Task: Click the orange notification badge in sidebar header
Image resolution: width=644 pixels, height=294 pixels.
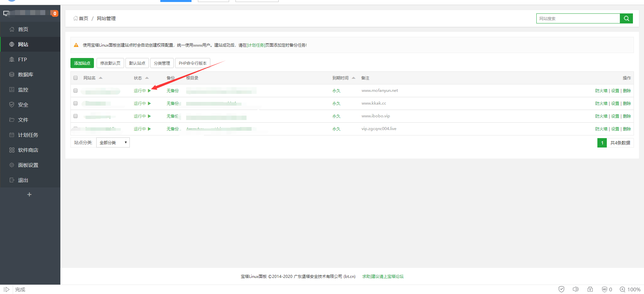Action: click(x=54, y=13)
